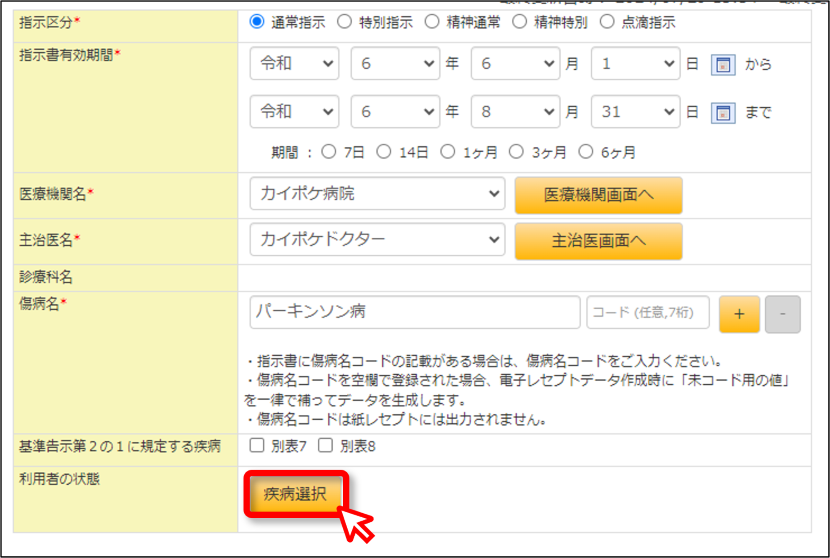Open end date day dropdown showing 31
Image resolution: width=830 pixels, height=558 pixels.
[x=636, y=112]
